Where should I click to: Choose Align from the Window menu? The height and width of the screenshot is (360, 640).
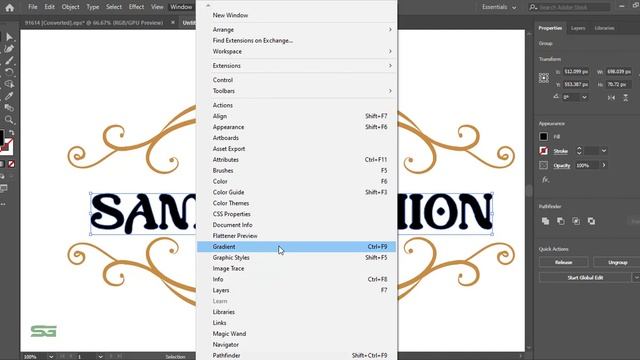(296, 116)
